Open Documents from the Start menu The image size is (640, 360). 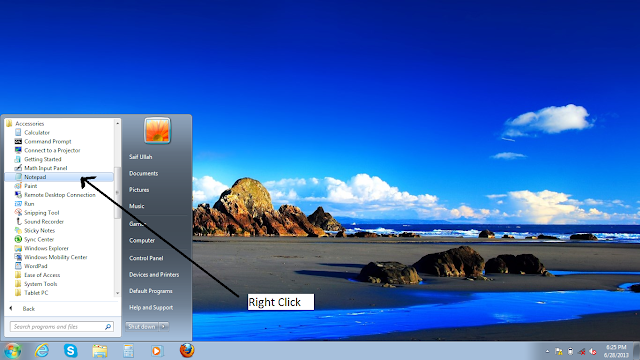point(143,173)
